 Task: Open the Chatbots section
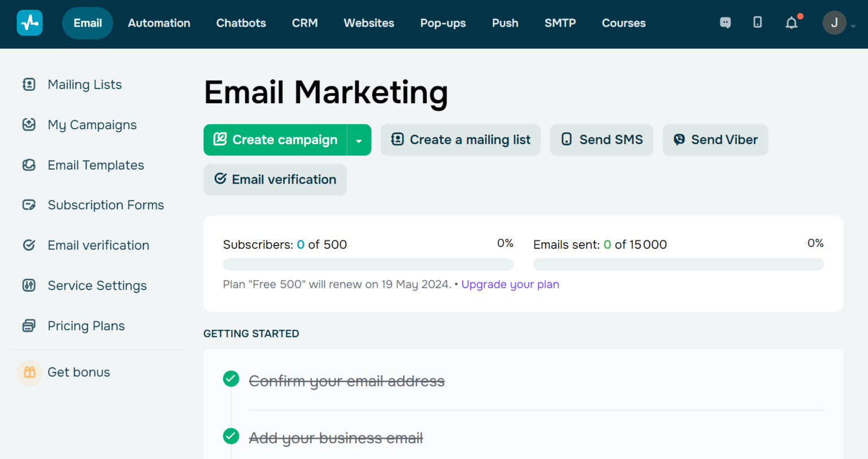click(x=241, y=23)
